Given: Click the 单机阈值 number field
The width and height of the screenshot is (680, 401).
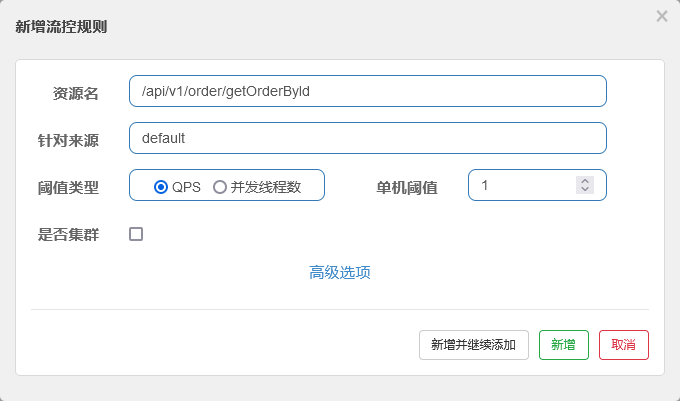Looking at the screenshot, I should (520, 185).
